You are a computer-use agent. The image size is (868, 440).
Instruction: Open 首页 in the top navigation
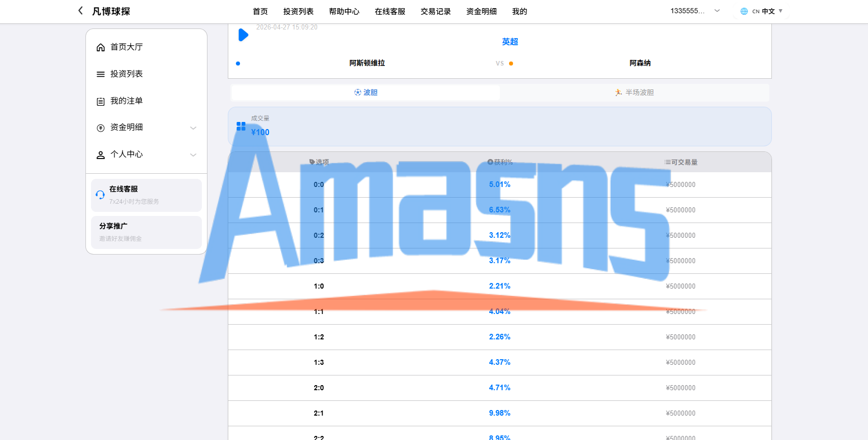[260, 11]
